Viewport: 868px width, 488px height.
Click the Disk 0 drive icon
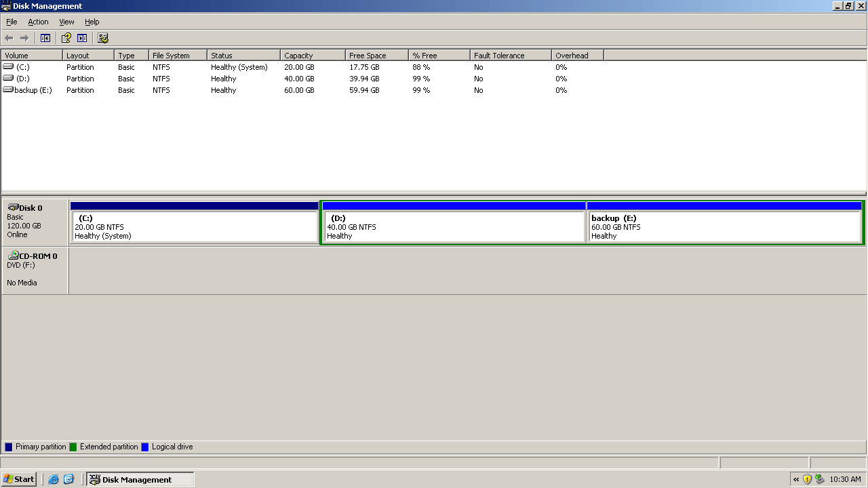13,207
